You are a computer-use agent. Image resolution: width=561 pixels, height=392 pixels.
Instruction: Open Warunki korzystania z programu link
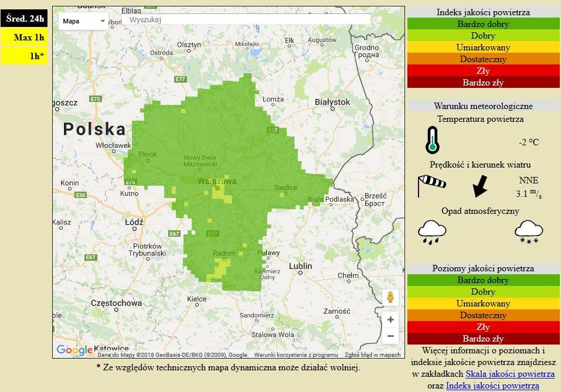tap(296, 355)
